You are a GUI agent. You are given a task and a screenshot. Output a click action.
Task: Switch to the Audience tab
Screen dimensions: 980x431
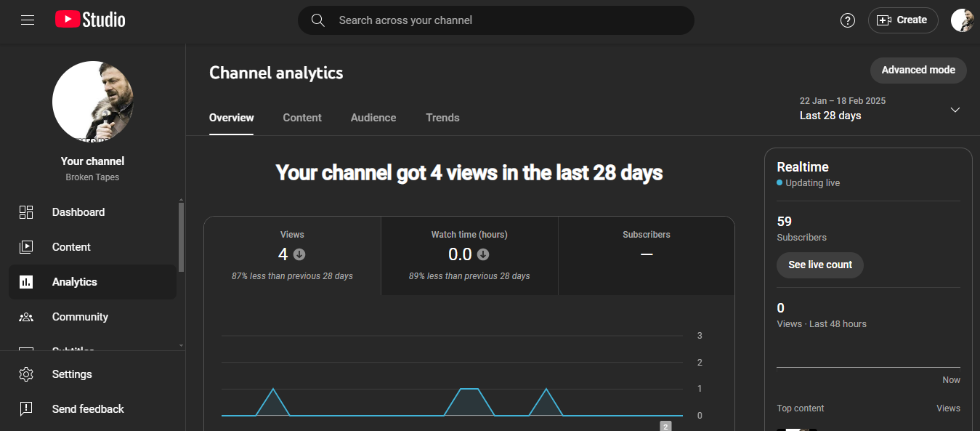point(373,118)
